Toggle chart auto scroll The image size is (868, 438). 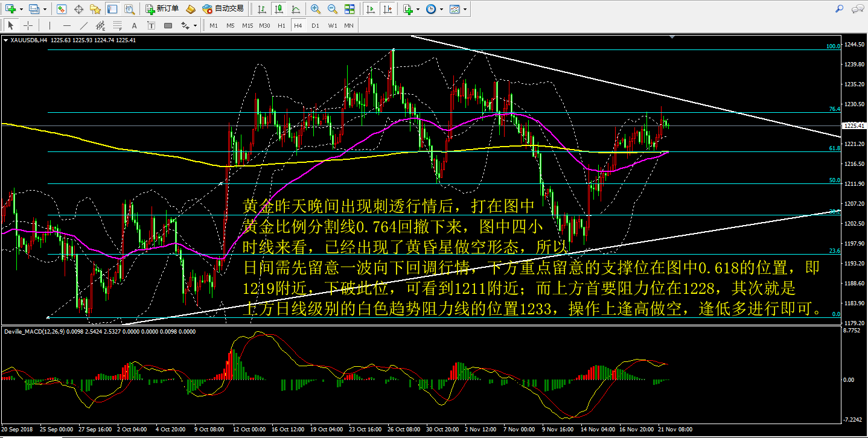pos(370,9)
